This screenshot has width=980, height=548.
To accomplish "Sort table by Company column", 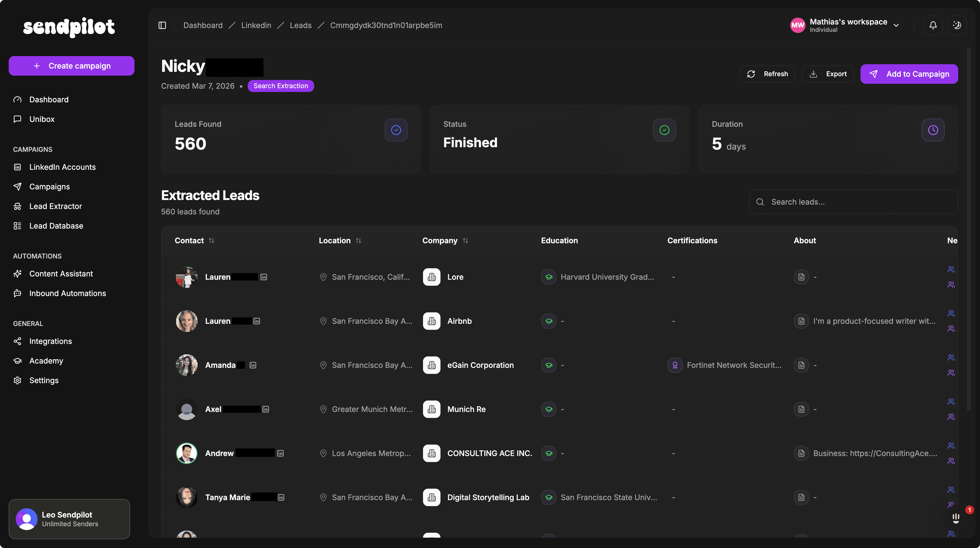I will click(x=465, y=240).
